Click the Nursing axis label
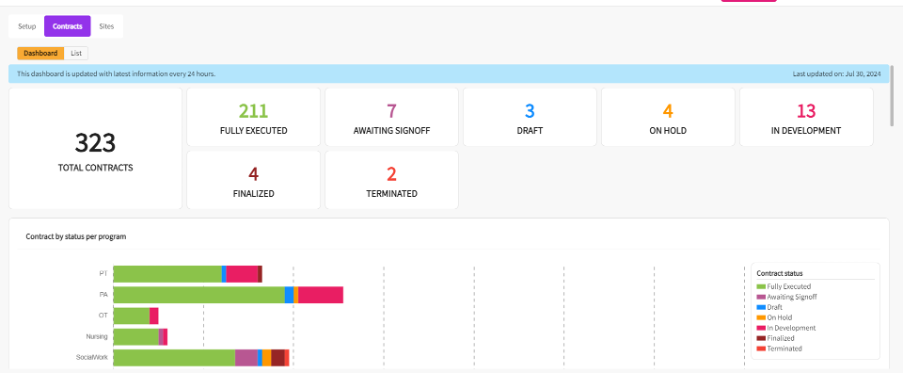This screenshot has width=904, height=374. 97,336
